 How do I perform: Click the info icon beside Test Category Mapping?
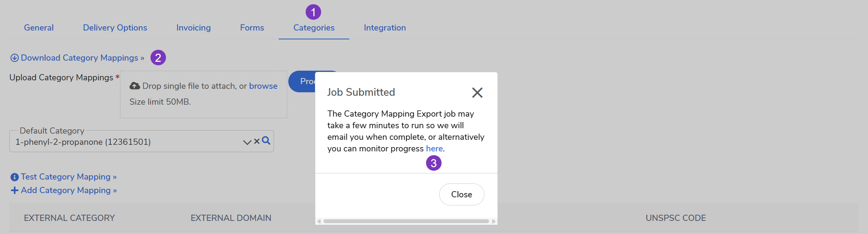(15, 177)
